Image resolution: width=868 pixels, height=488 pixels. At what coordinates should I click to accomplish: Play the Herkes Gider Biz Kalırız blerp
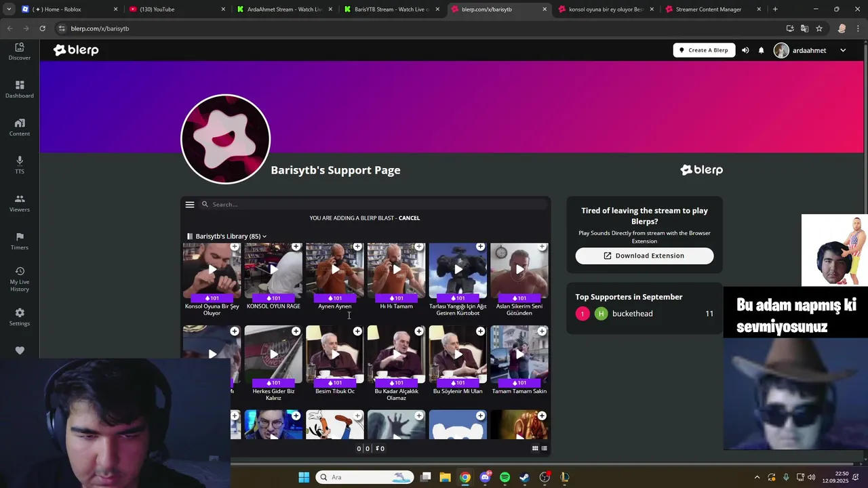(273, 354)
